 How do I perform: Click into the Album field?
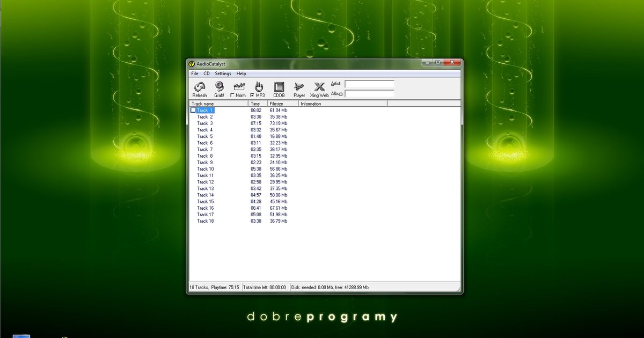coord(369,93)
